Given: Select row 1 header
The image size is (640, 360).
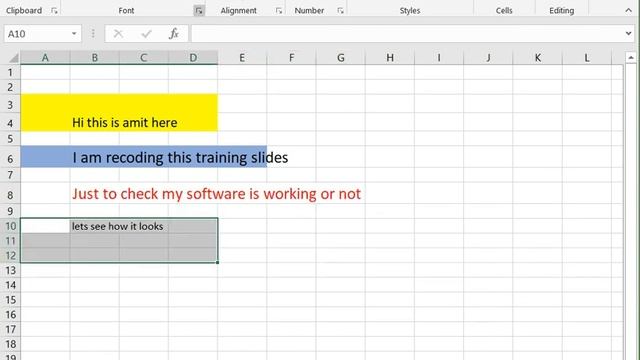Looking at the screenshot, I should pos(10,72).
